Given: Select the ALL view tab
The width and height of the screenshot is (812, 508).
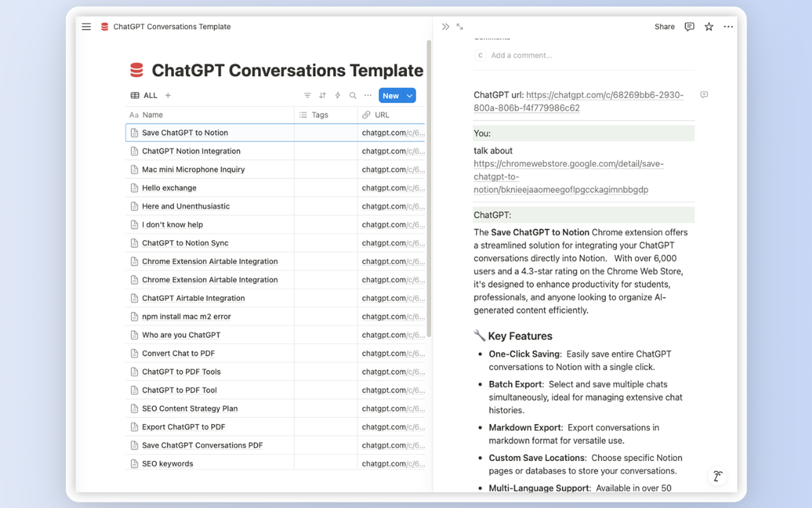Looking at the screenshot, I should point(144,95).
